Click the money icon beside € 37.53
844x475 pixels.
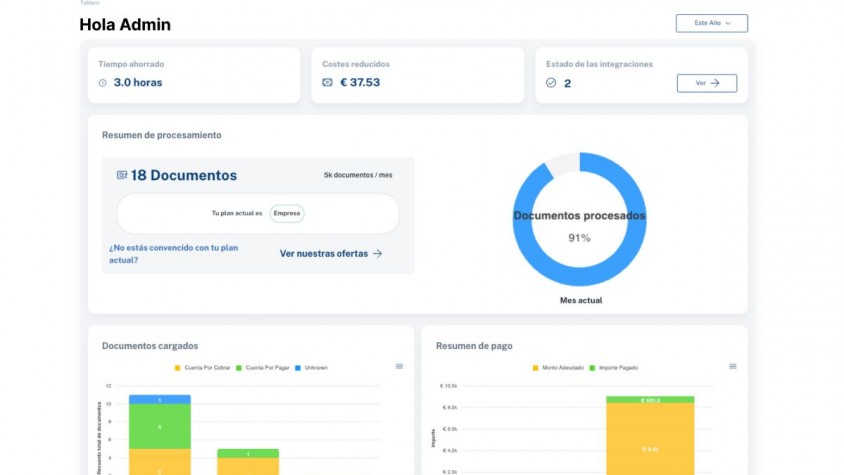pyautogui.click(x=327, y=82)
